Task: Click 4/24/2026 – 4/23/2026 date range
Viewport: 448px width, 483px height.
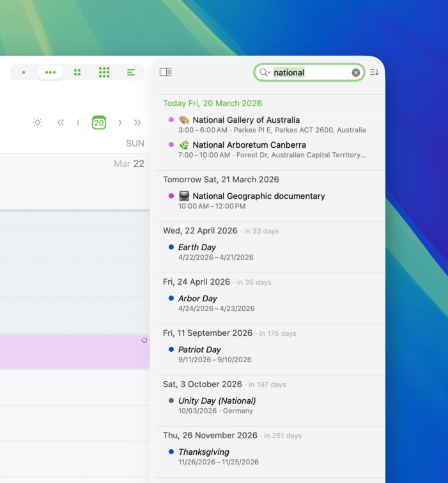Action: [x=216, y=308]
